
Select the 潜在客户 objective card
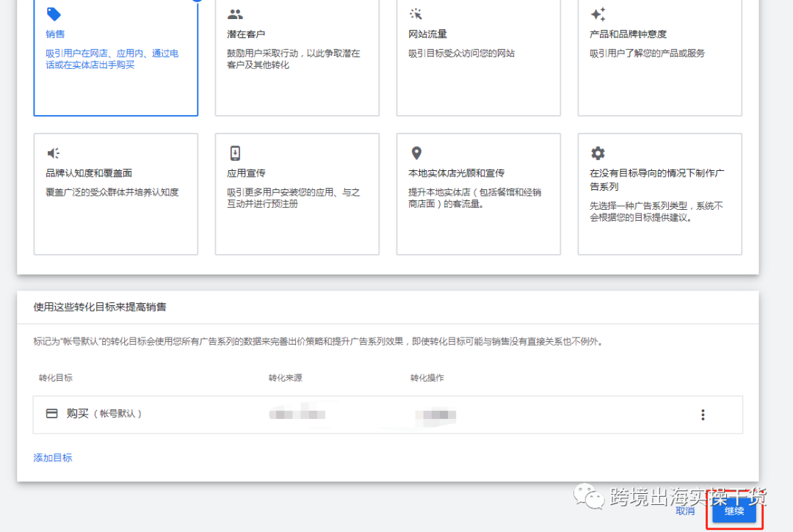pos(297,59)
